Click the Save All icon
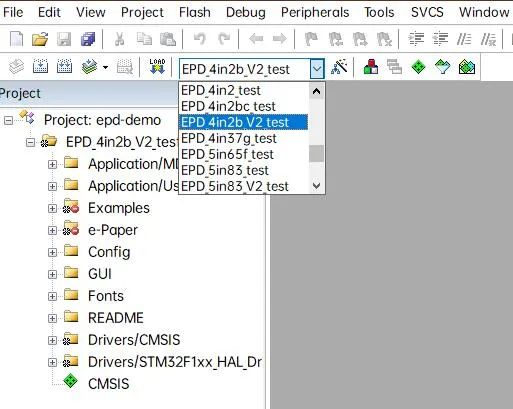This screenshot has height=409, width=513. click(x=88, y=39)
